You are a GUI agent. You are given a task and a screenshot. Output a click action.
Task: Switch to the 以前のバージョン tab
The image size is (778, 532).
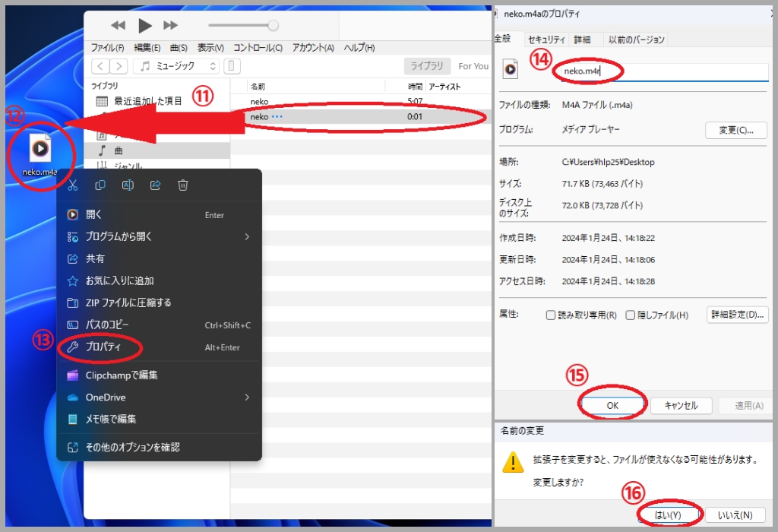click(636, 40)
